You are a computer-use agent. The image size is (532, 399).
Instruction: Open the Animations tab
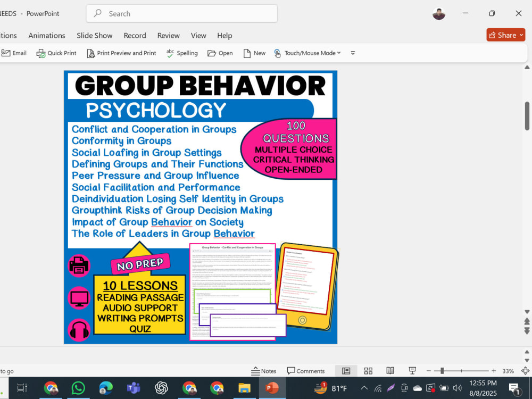click(x=47, y=36)
